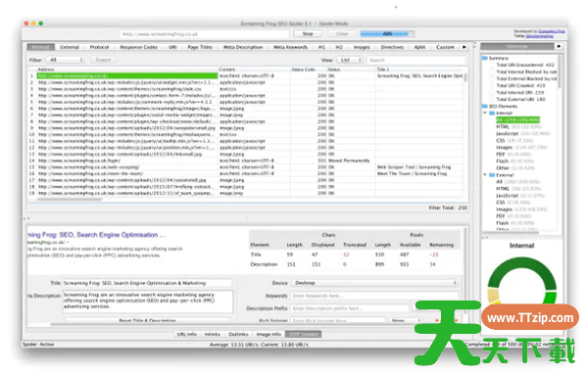Open the Summary folder icon
This screenshot has width=588, height=372.
pyautogui.click(x=484, y=58)
